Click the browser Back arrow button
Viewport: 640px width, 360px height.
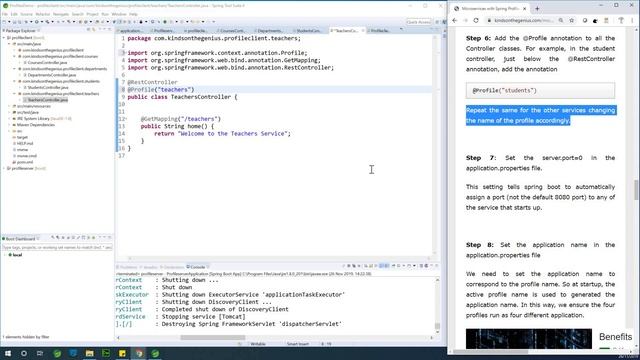tap(455, 20)
